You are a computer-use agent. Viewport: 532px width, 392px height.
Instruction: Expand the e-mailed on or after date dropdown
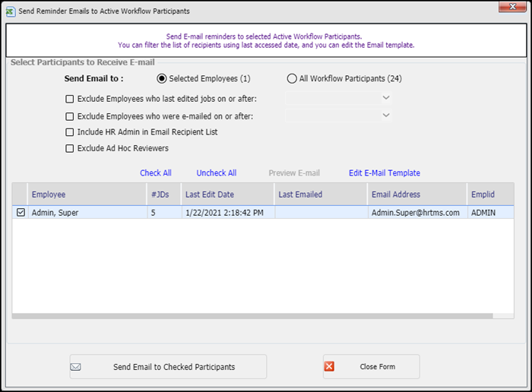point(386,115)
